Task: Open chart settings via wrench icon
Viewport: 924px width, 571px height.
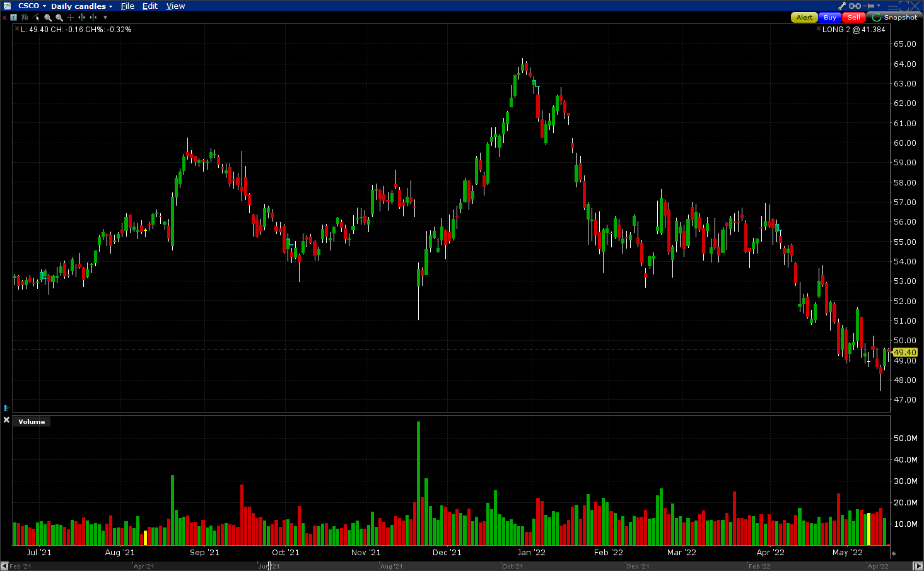Action: [842, 6]
